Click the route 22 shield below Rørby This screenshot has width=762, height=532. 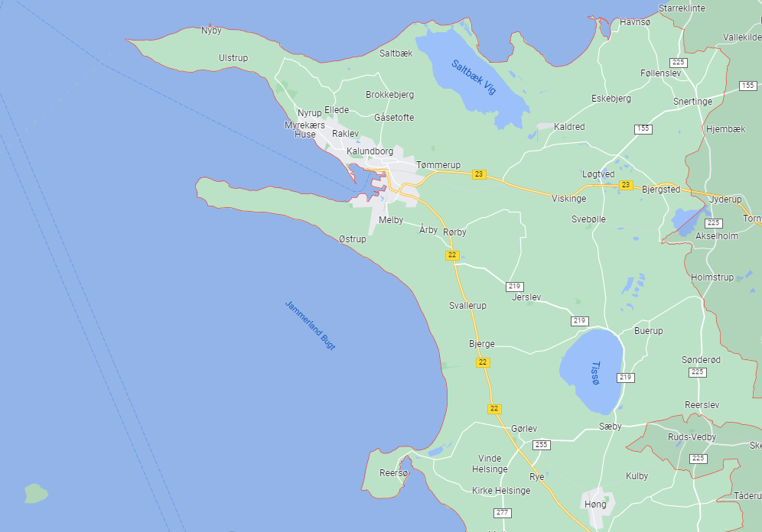pos(452,255)
